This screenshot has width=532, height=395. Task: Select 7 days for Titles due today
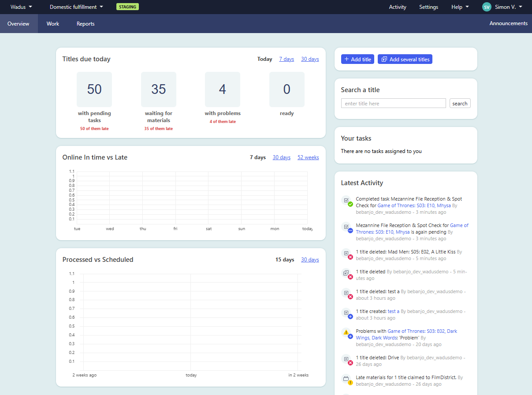(x=286, y=59)
